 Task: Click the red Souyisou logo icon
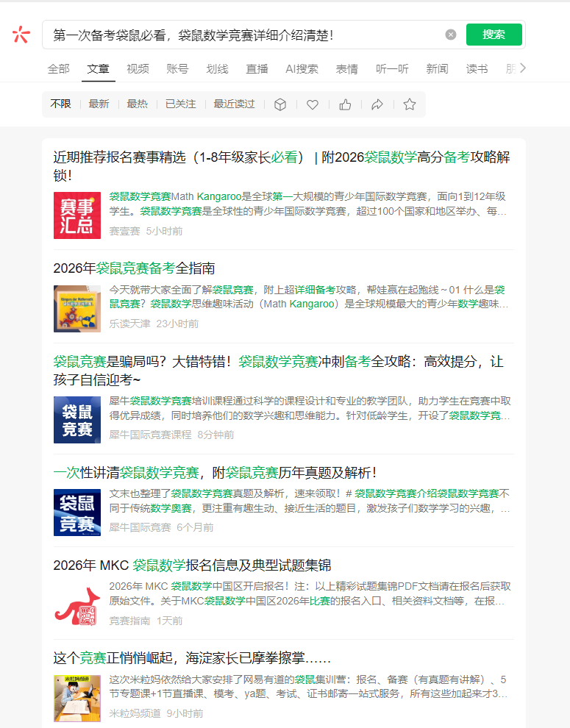(x=21, y=35)
